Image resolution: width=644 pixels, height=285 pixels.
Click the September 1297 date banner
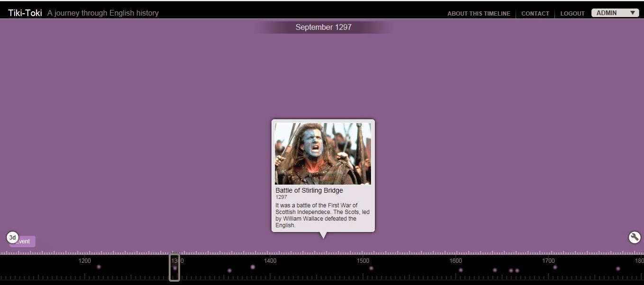click(324, 27)
